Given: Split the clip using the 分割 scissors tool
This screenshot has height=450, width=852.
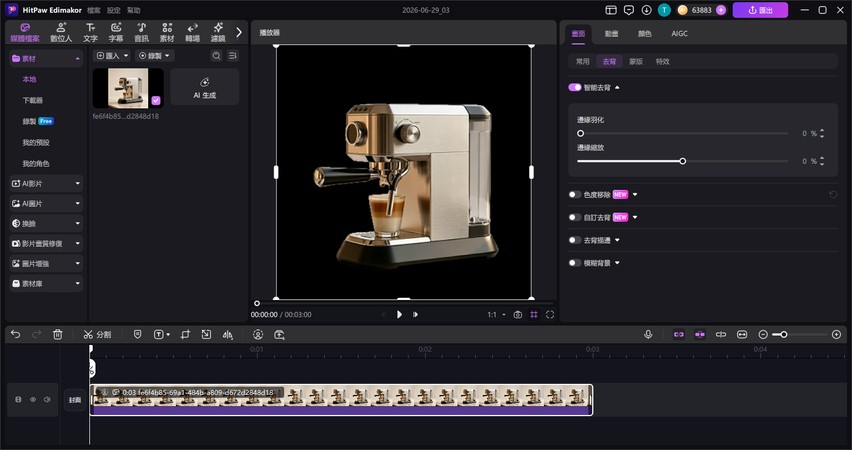Looking at the screenshot, I should (x=97, y=335).
